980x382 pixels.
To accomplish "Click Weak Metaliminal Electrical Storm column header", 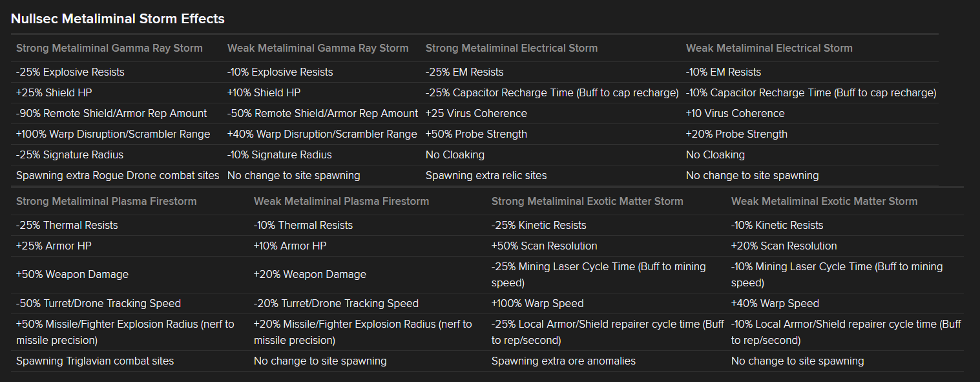I will coord(769,48).
